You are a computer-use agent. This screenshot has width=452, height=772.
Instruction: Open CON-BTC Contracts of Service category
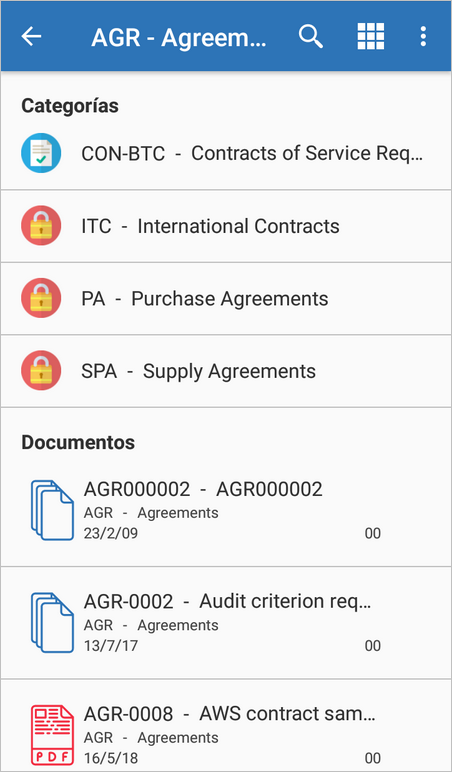click(226, 154)
